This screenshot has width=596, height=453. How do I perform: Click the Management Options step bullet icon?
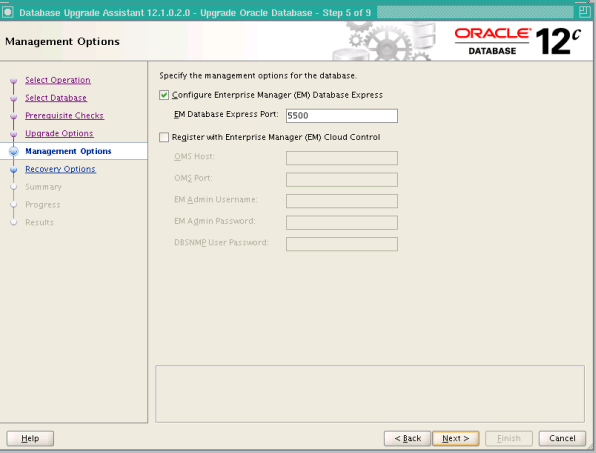click(14, 151)
